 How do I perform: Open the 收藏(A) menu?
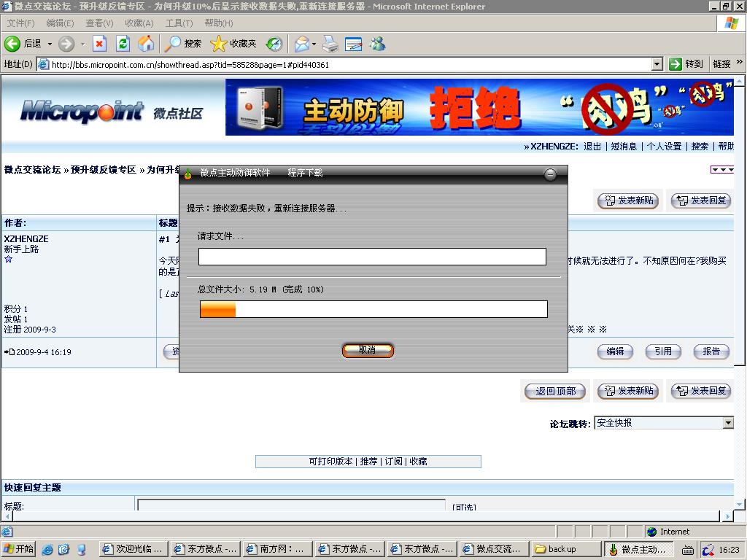click(139, 23)
